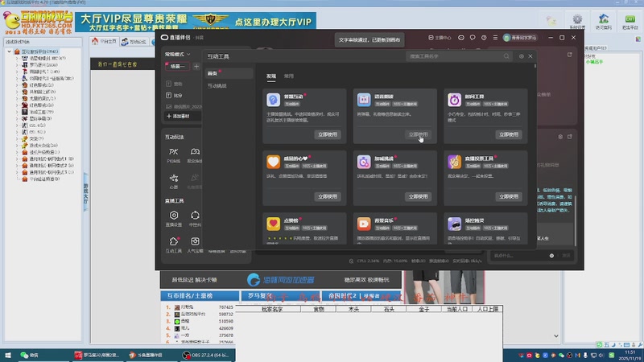The height and width of the screenshot is (362, 644).
Task: Click 立即使用 on the orange heart card
Action: click(328, 196)
